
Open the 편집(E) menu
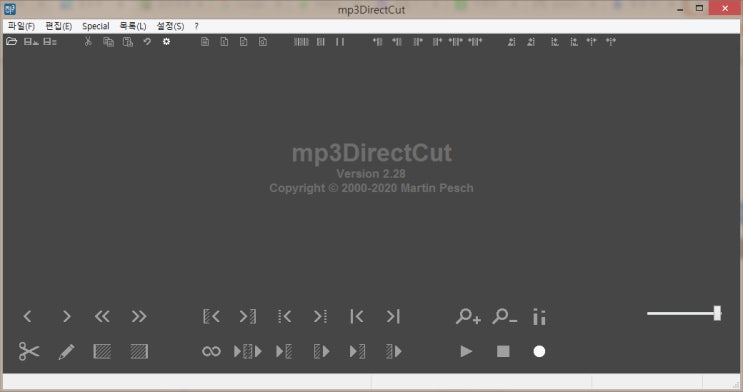58,26
